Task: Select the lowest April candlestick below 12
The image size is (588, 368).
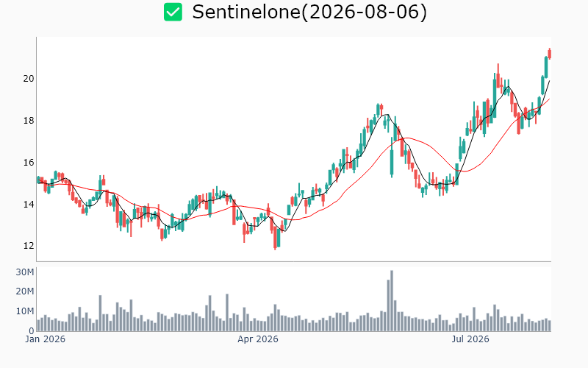Action: tap(275, 237)
